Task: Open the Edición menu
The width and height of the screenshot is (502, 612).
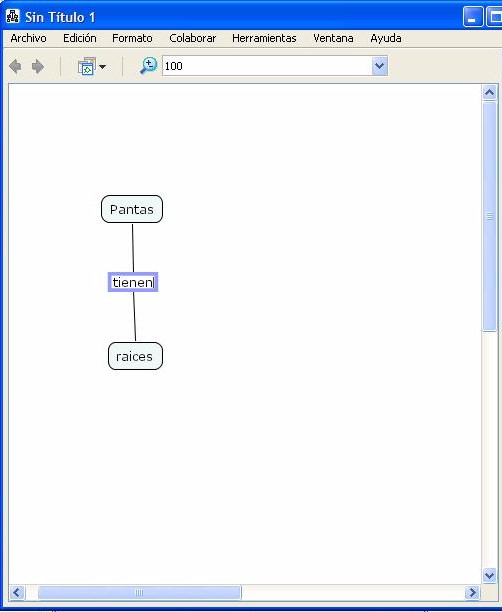Action: pyautogui.click(x=80, y=38)
